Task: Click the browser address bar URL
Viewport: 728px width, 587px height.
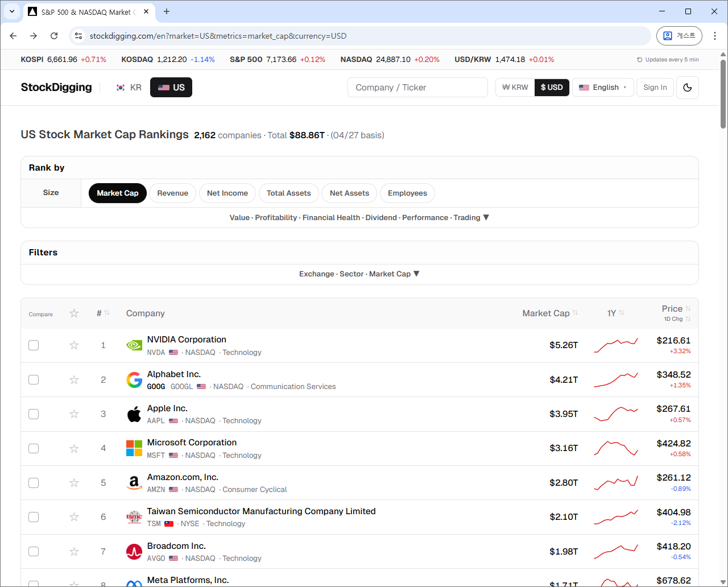Action: [x=218, y=36]
